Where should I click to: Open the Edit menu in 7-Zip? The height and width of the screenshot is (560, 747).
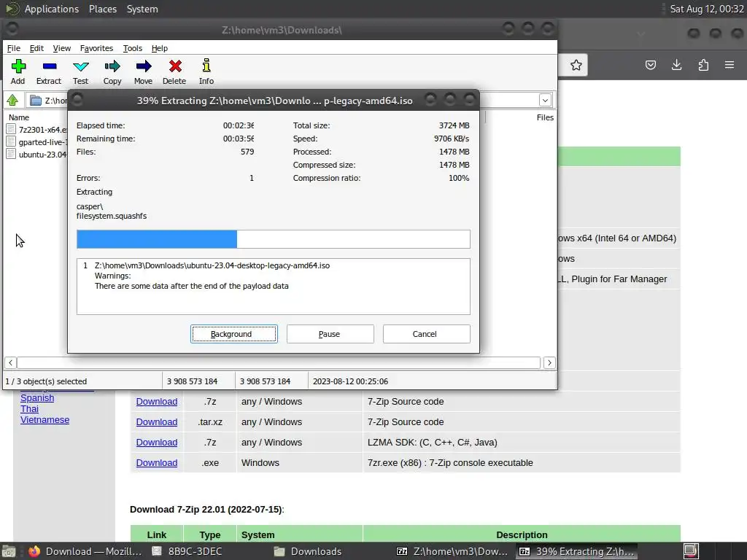tap(36, 48)
